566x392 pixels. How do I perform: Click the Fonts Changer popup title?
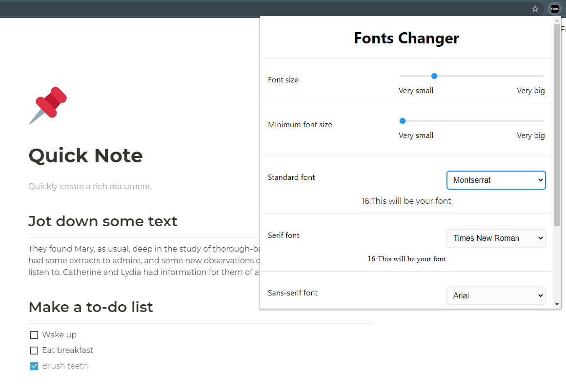406,38
